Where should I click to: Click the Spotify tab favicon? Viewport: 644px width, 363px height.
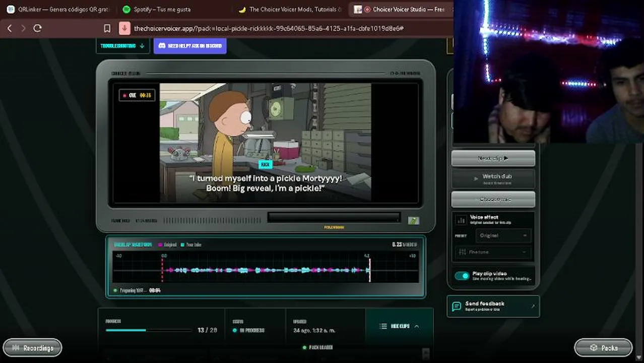click(x=126, y=9)
